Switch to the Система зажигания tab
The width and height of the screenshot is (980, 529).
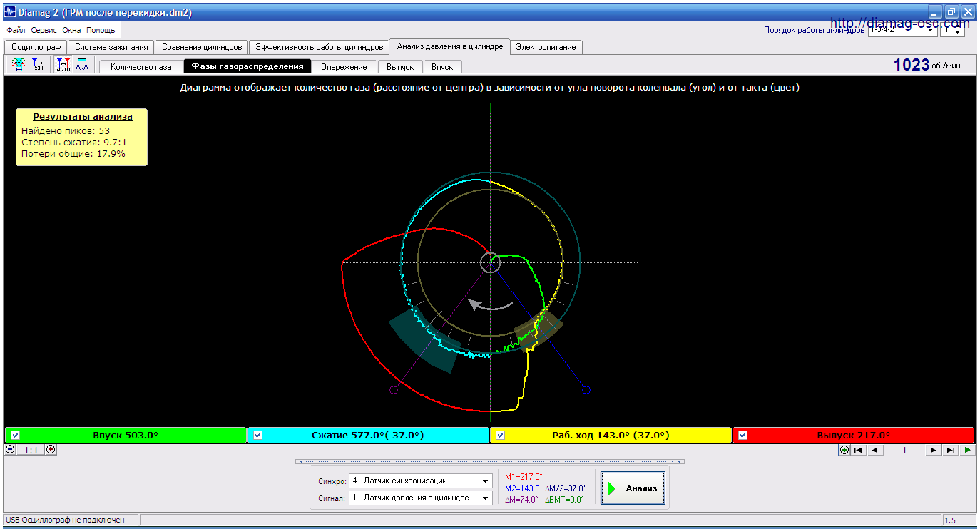pyautogui.click(x=112, y=47)
